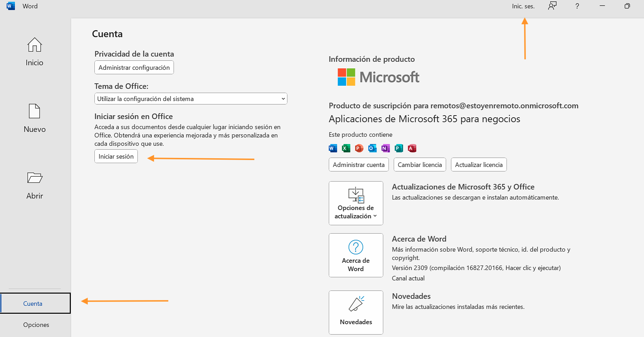Click the Información de producto heading

[372, 59]
